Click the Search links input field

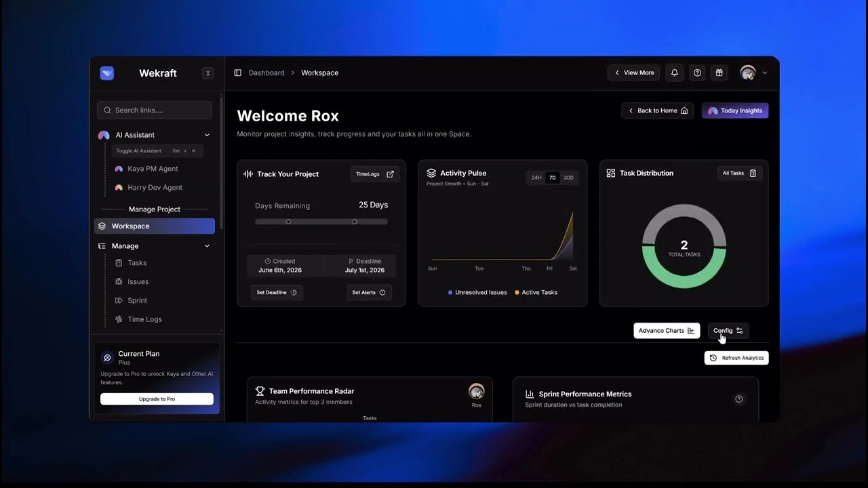click(x=155, y=110)
